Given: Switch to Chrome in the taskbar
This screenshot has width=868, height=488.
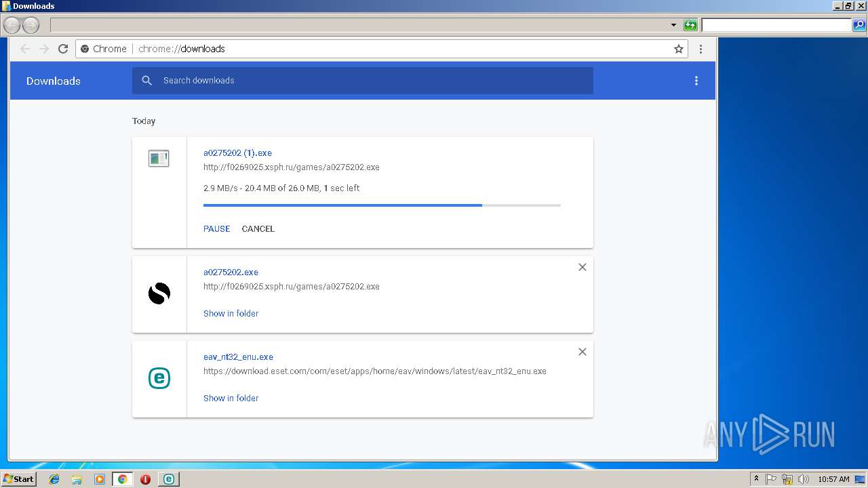Looking at the screenshot, I should (x=123, y=479).
